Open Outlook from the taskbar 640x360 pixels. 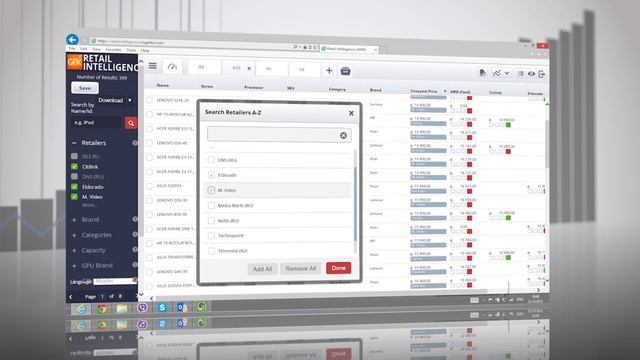(182, 307)
